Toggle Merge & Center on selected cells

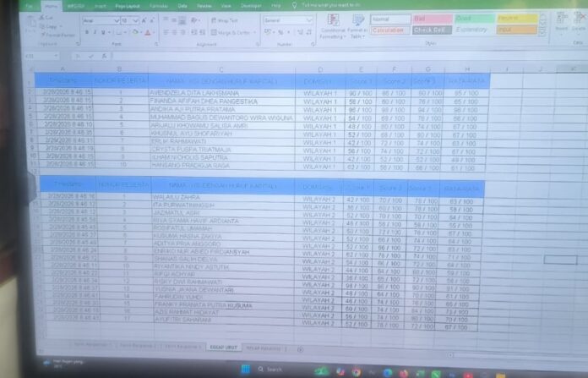[225, 32]
